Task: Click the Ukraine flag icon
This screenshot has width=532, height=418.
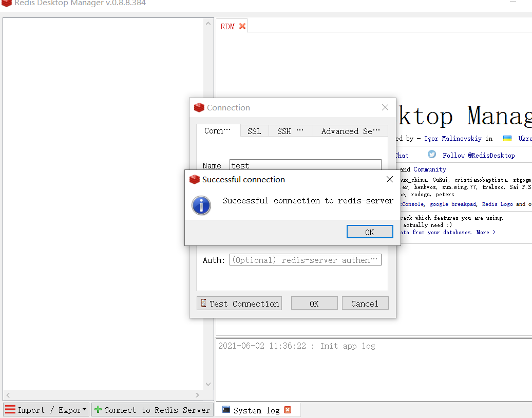Action: tap(507, 139)
